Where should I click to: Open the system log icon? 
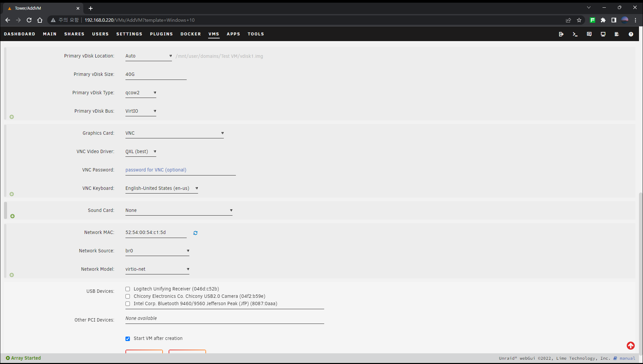point(617,34)
